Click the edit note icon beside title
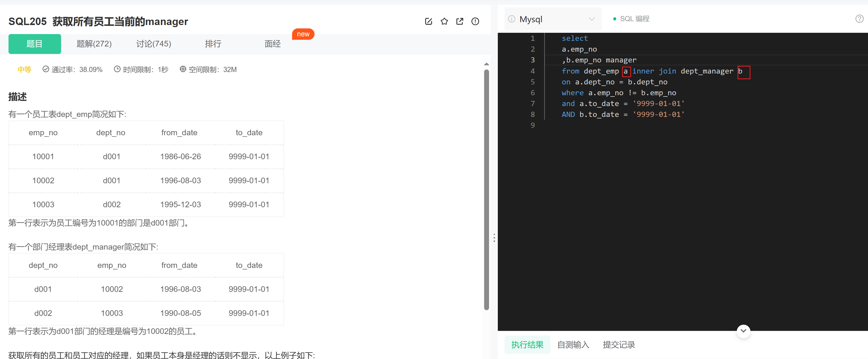 (428, 22)
